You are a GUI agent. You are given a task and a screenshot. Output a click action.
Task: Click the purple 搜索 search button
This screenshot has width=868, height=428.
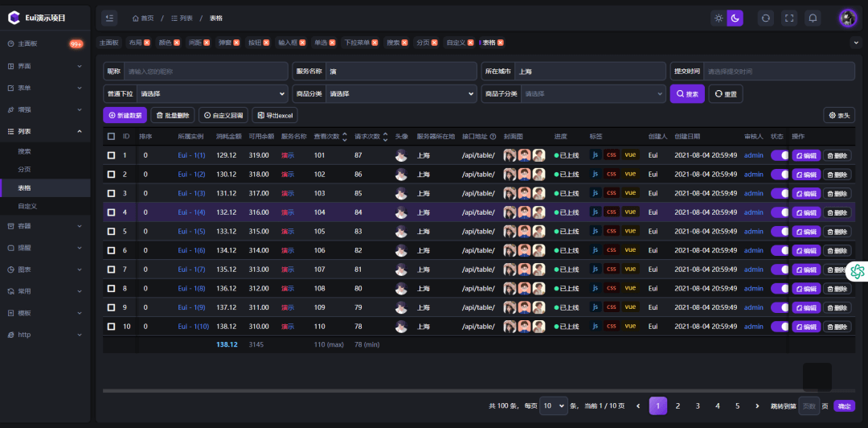[687, 93]
